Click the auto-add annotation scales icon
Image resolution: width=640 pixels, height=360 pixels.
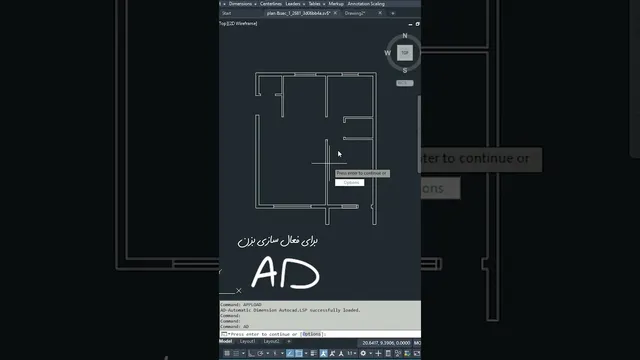coord(332,353)
